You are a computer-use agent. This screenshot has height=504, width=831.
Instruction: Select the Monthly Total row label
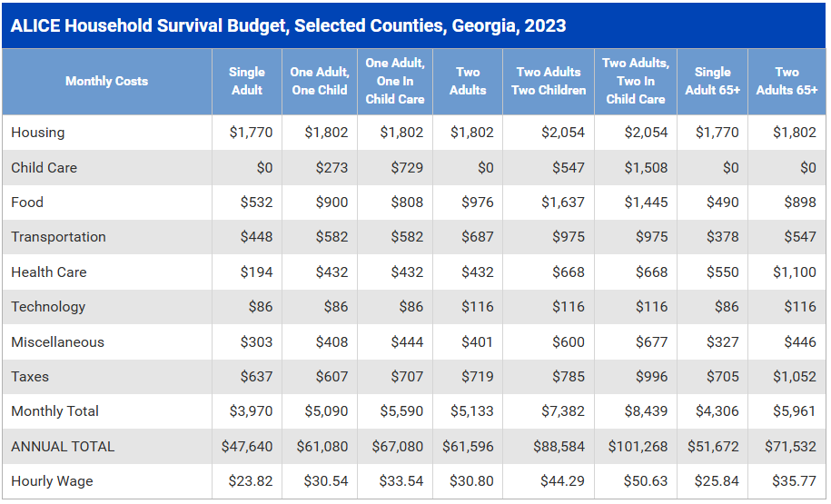click(54, 411)
